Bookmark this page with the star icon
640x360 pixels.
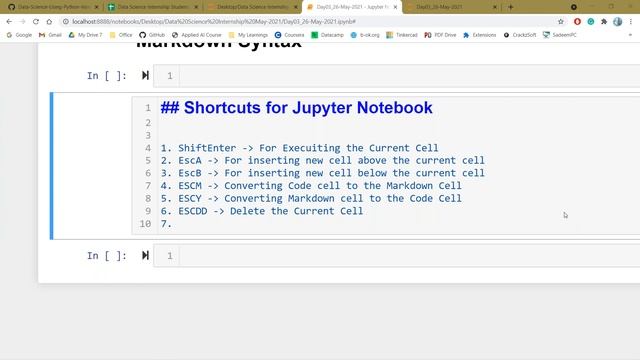(x=561, y=22)
